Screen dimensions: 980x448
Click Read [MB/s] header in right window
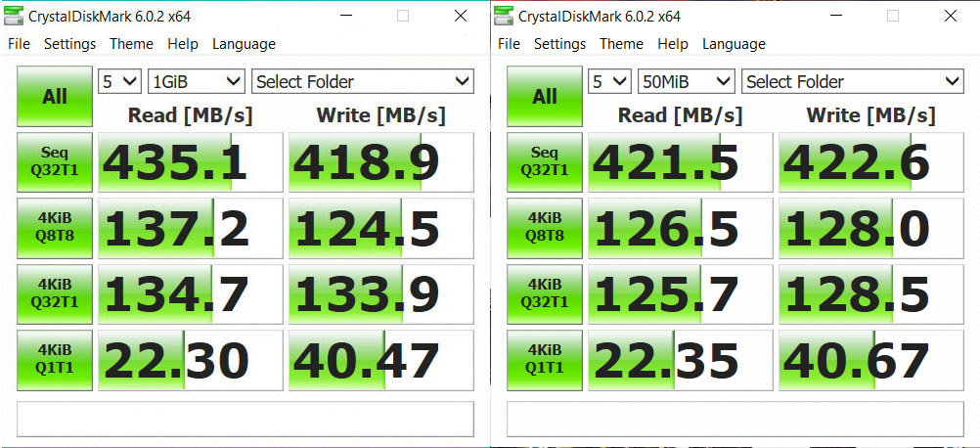tap(680, 115)
